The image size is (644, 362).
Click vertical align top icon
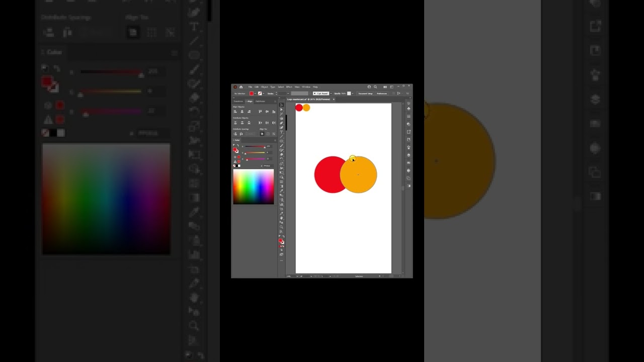click(x=260, y=111)
